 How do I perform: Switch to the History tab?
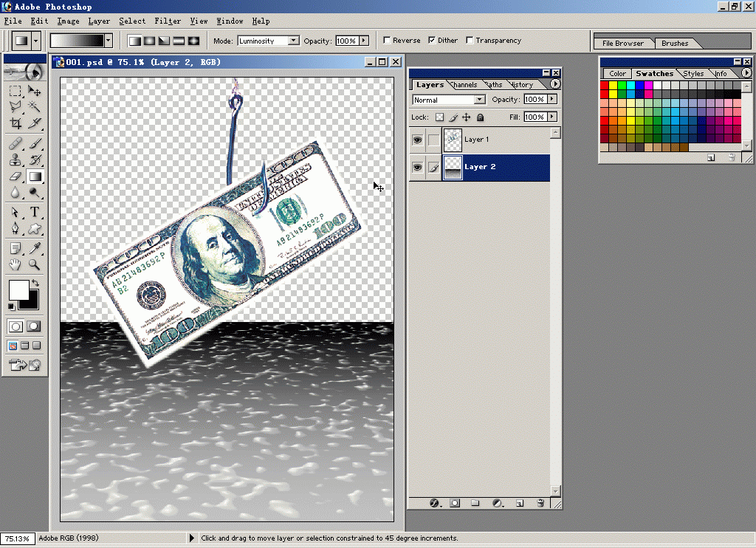coord(522,85)
